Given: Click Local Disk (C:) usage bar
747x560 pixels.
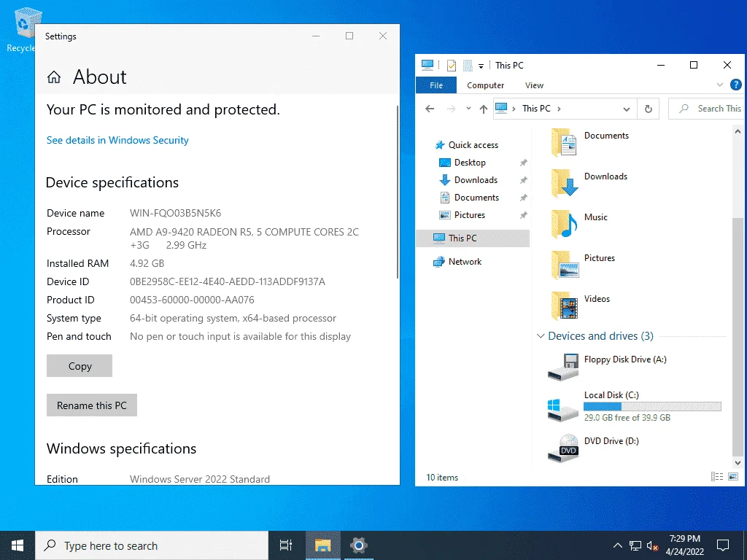Looking at the screenshot, I should tap(652, 406).
